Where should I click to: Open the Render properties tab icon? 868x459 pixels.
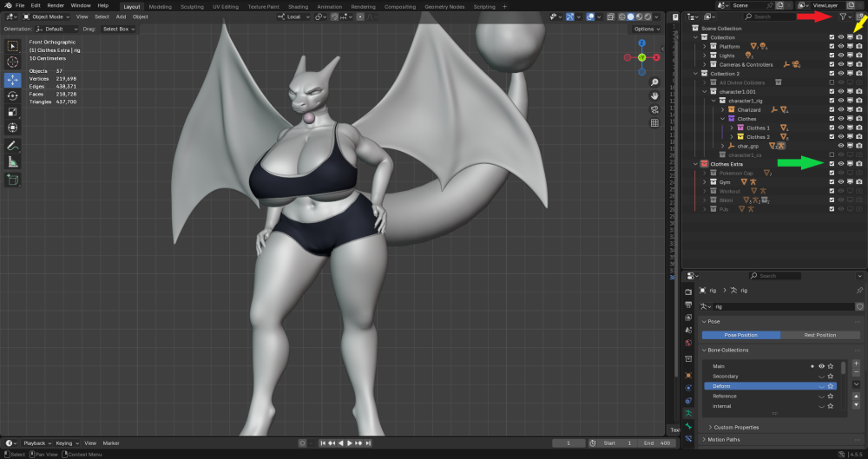688,292
